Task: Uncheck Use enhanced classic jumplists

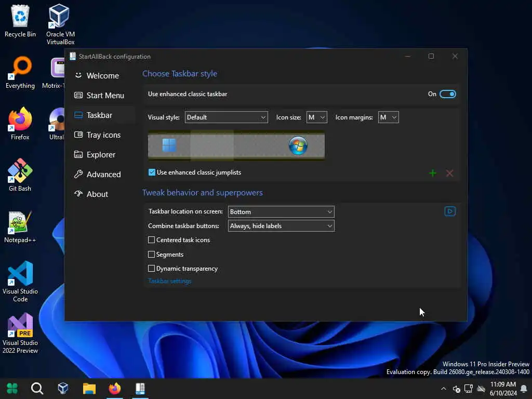Action: tap(152, 172)
